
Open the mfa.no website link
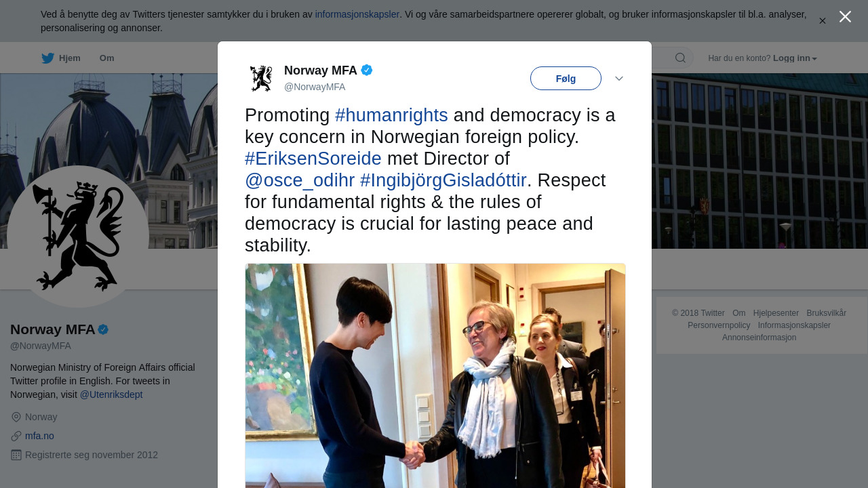39,436
